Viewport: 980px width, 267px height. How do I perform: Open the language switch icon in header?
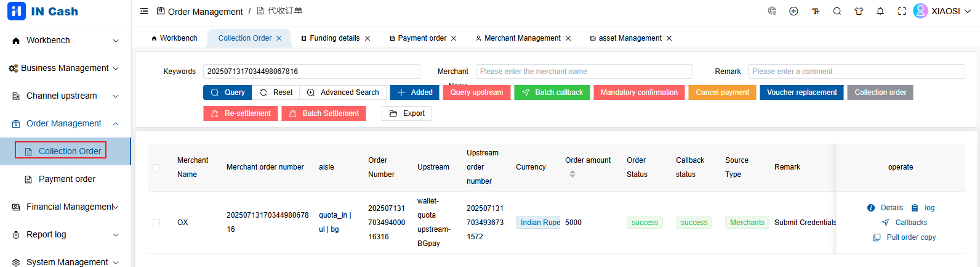click(793, 11)
